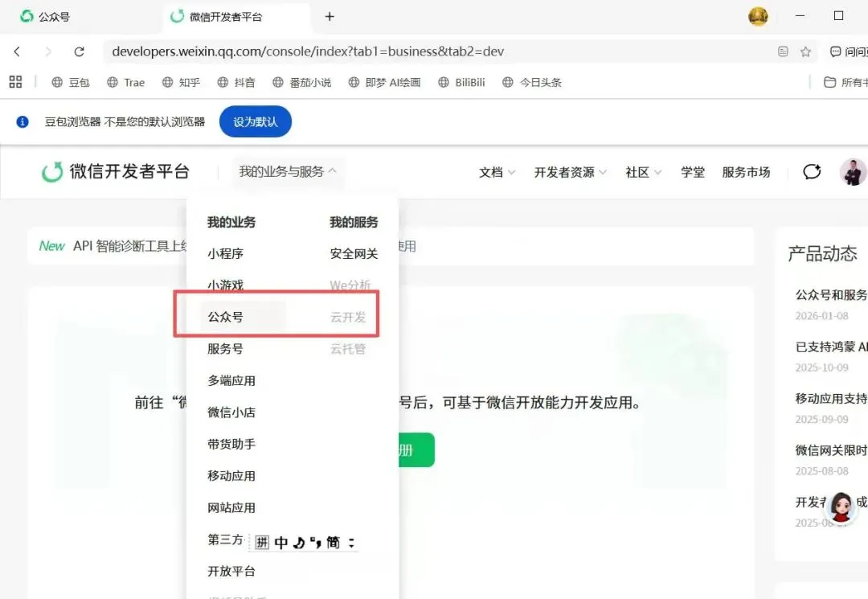Set 豆包浏览器 as default via 设为默认
The width and height of the screenshot is (868, 599).
[256, 121]
